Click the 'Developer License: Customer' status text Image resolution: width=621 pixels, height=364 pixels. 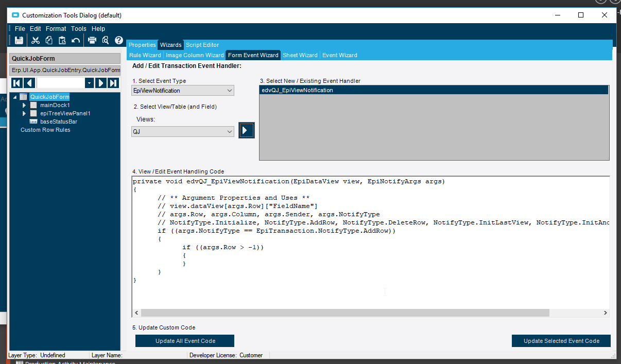tap(226, 355)
